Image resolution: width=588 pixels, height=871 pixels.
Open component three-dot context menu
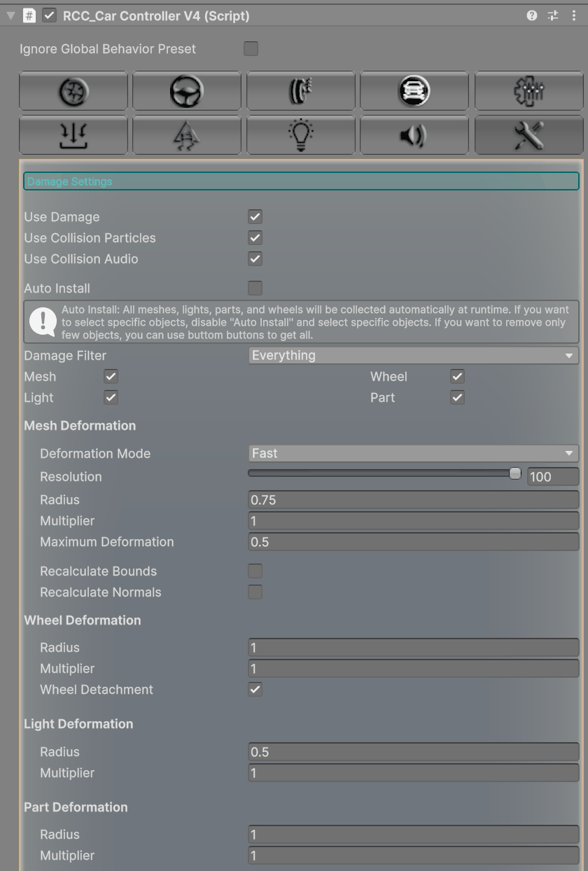(x=574, y=15)
